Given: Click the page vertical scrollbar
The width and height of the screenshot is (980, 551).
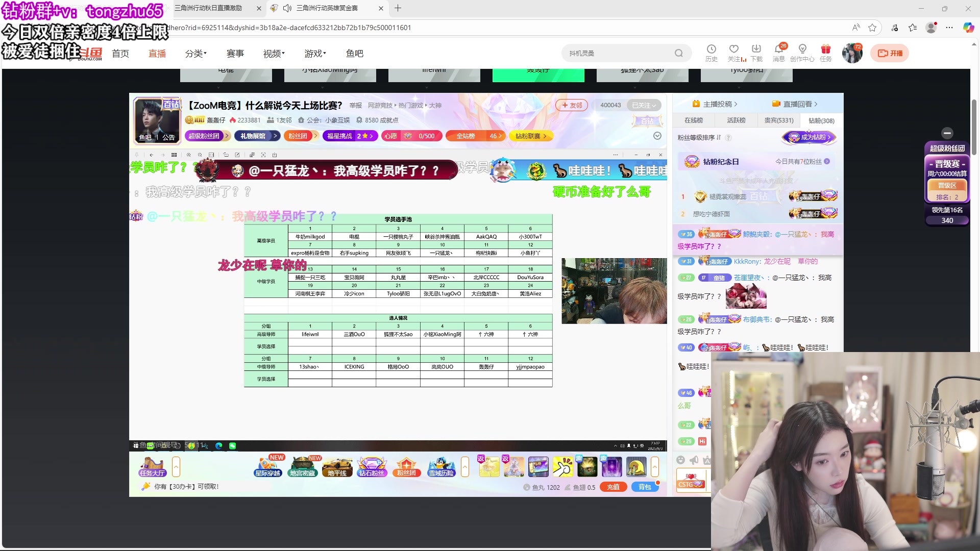Looking at the screenshot, I should (974, 128).
